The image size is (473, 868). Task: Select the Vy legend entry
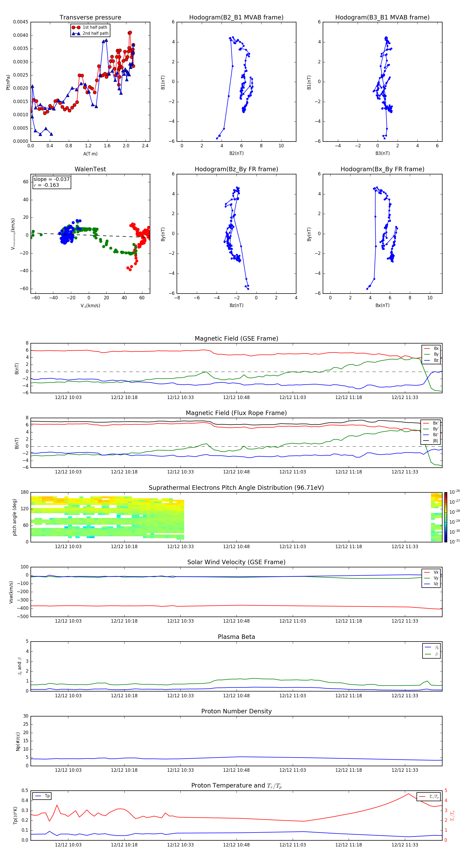pyautogui.click(x=431, y=578)
